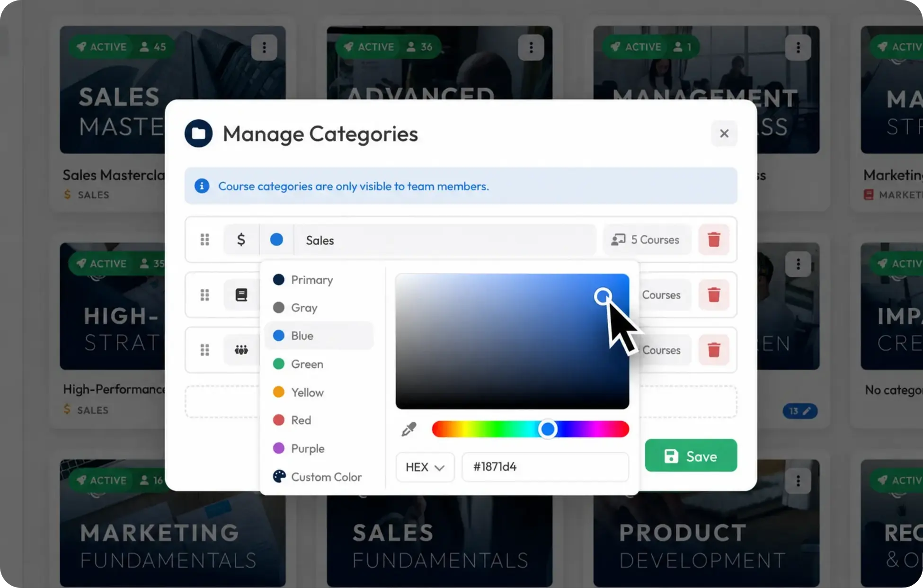
Task: Delete the Sales category with trash icon
Action: coord(714,240)
